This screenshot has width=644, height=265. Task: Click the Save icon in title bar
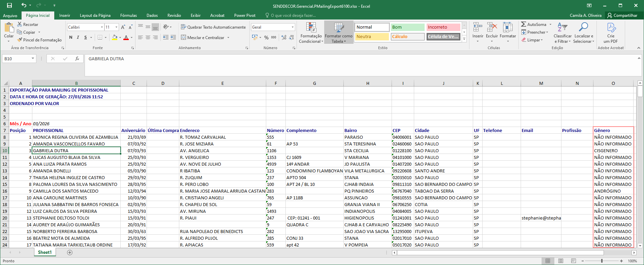(9, 5)
